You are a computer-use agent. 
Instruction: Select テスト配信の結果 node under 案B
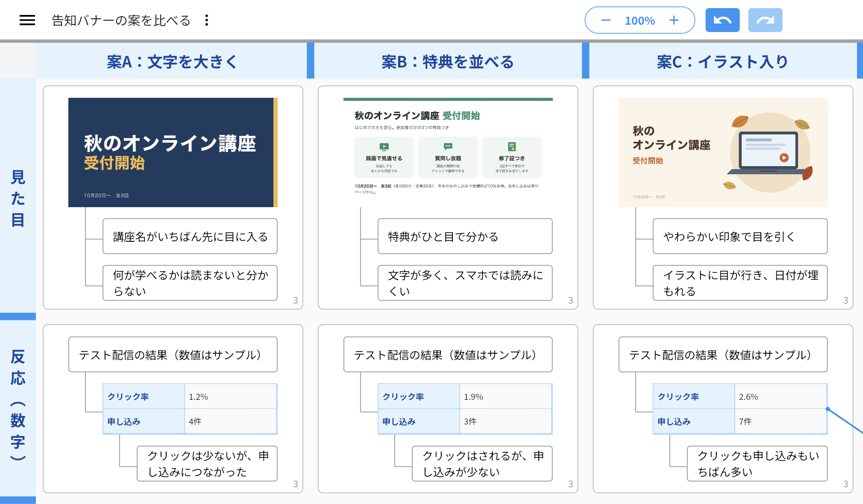click(x=448, y=355)
